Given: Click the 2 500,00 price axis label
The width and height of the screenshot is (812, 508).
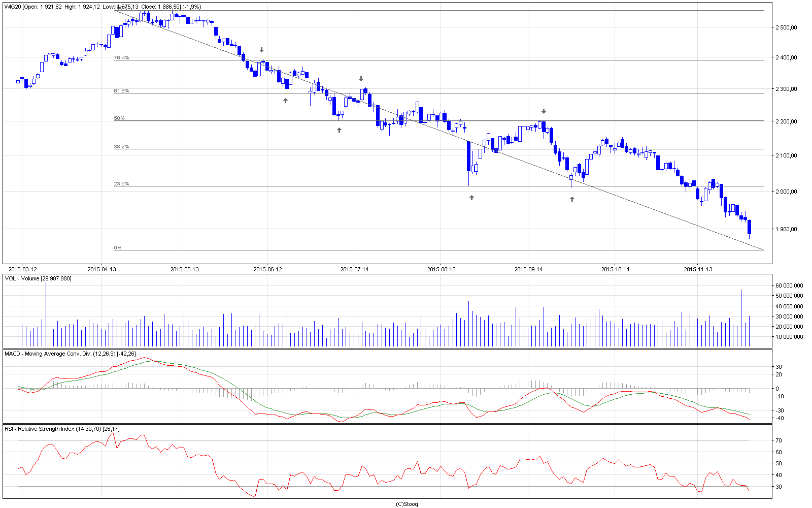Looking at the screenshot, I should coord(786,27).
